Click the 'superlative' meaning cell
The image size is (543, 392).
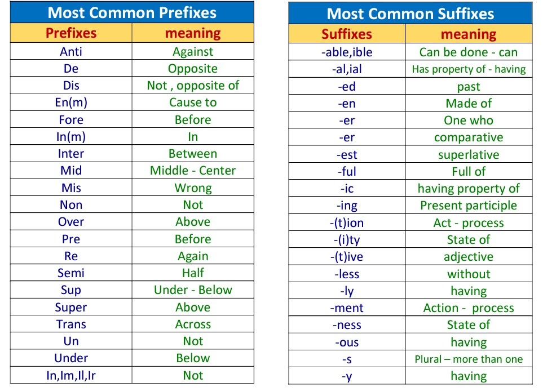pos(469,154)
